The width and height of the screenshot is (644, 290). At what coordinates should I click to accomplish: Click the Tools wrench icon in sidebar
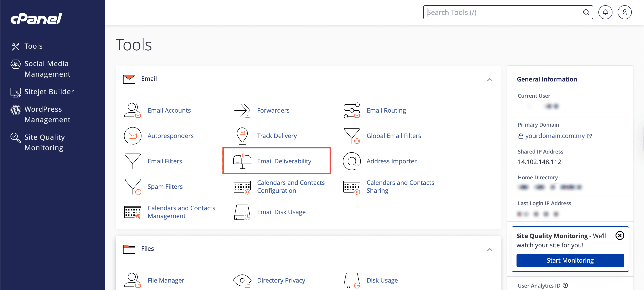tap(16, 46)
